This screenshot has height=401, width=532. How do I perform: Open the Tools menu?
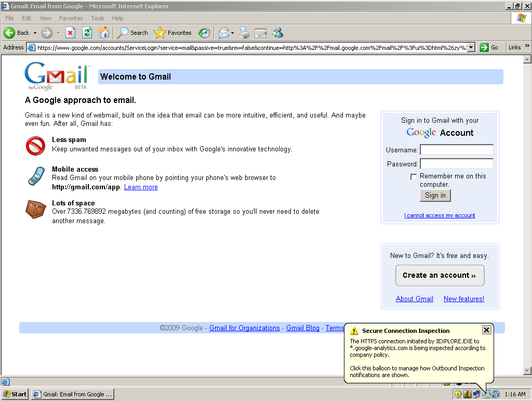click(x=97, y=18)
